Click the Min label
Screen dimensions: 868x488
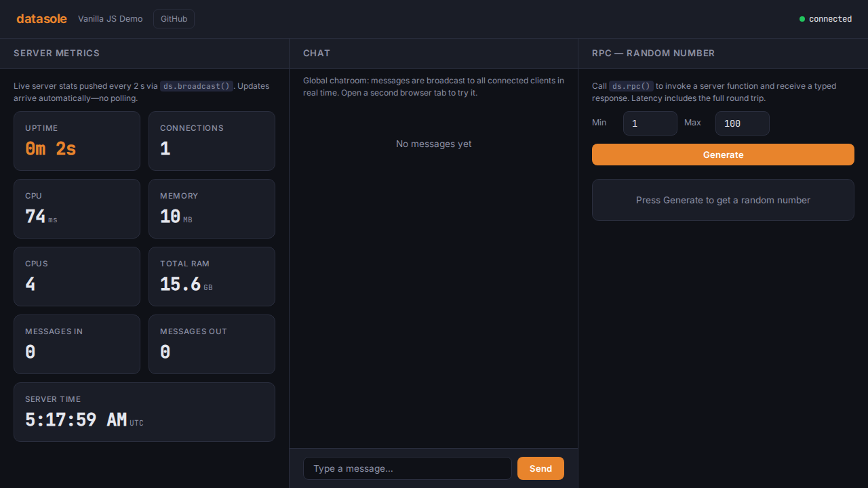pyautogui.click(x=599, y=123)
